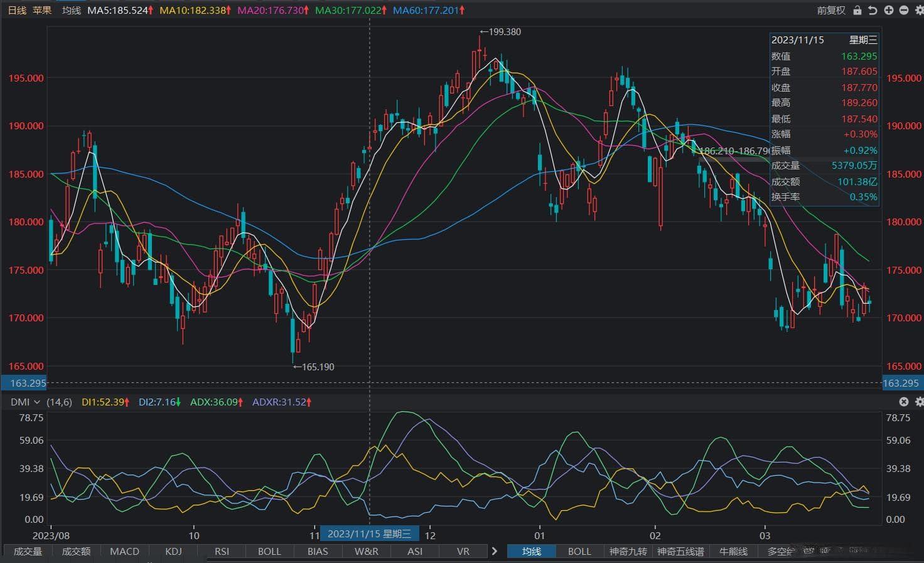Switch to the 神奇九转 overlay tab
The height and width of the screenshot is (563, 924).
(x=628, y=551)
